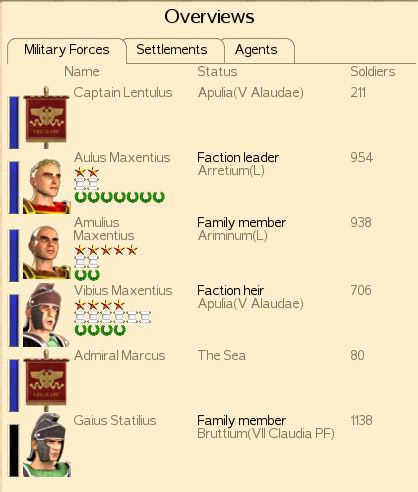Screen dimensions: 418x492
Task: Click the black bar beside Gaius Statilius
Action: pos(14,450)
